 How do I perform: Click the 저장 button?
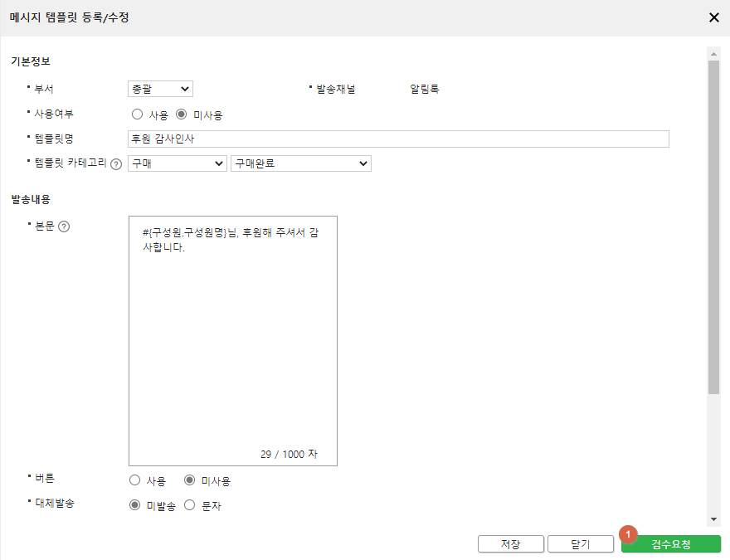[x=511, y=543]
